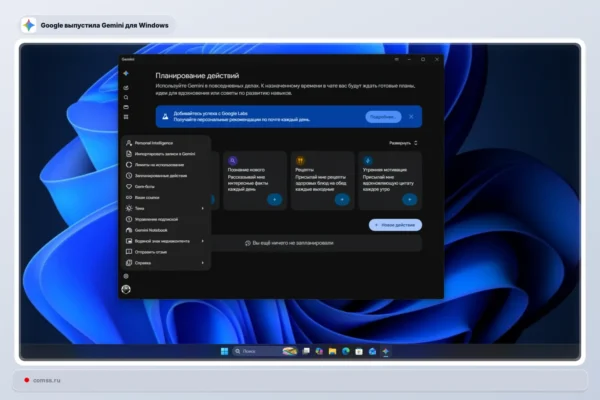Click the flask icon in Google Labs banner
This screenshot has width=600, height=400.
165,116
